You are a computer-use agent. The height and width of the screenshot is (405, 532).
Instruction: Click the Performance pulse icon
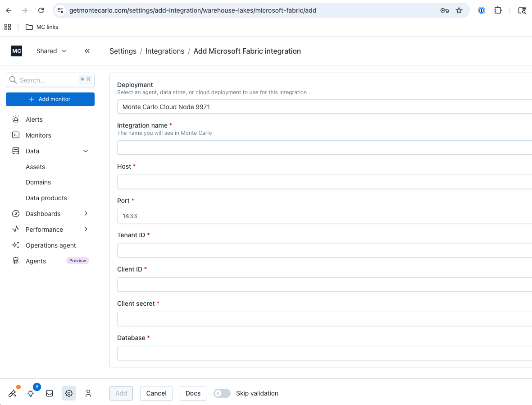tap(16, 230)
